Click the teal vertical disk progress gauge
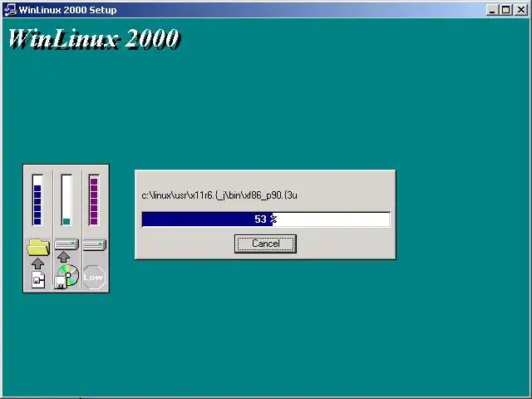532x399 pixels. point(66,199)
